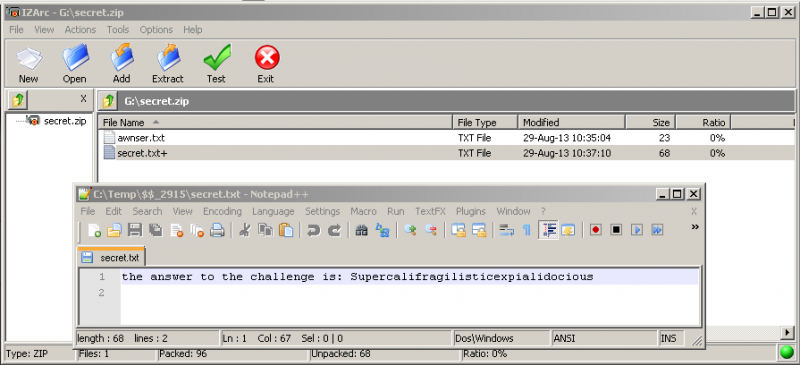
Task: Sort by Modified column header
Action: point(572,123)
